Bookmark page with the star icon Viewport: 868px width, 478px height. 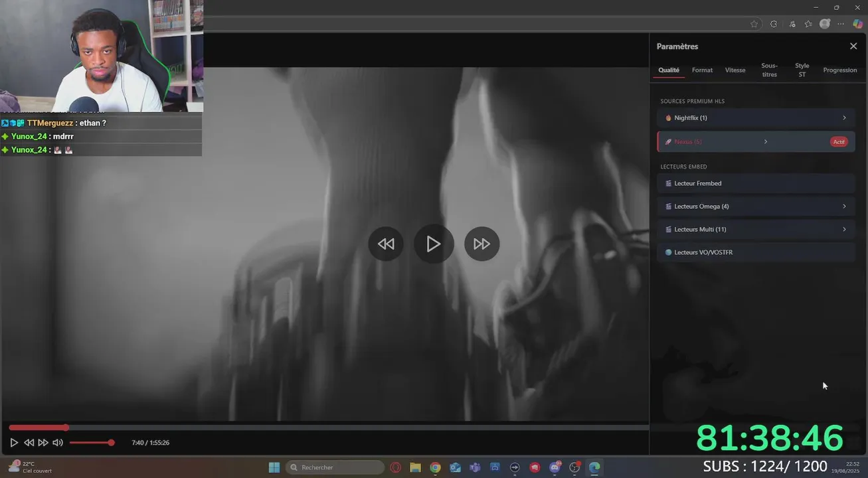[x=754, y=24]
